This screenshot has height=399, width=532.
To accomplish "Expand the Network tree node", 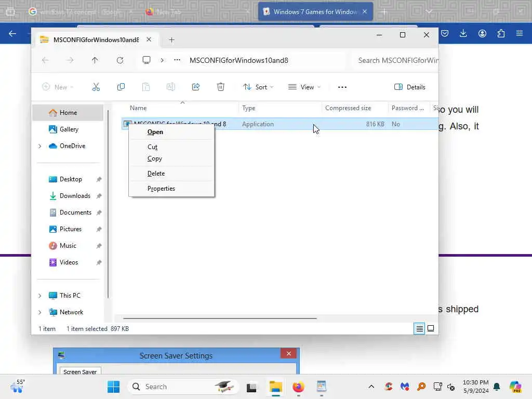I will coord(39,312).
